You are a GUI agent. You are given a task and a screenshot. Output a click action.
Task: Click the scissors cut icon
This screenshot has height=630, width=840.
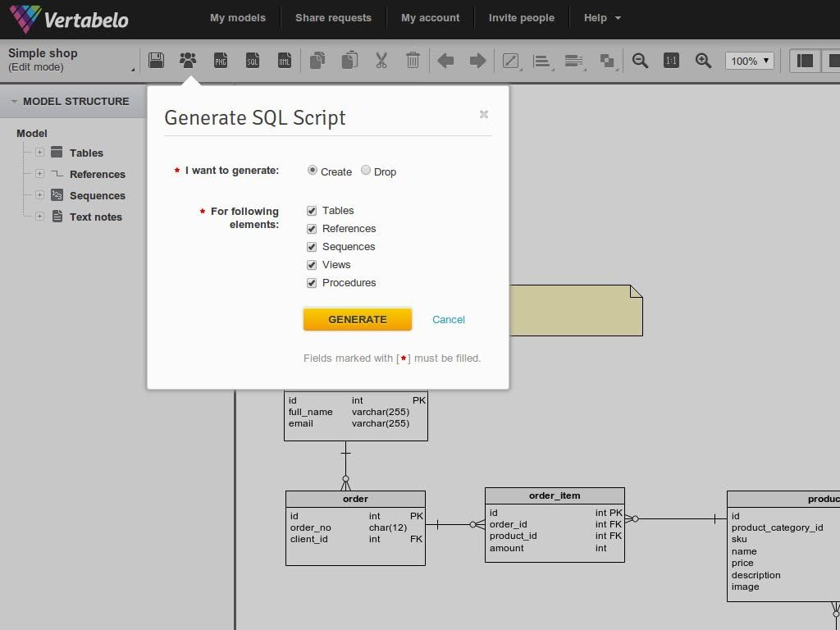(x=381, y=60)
